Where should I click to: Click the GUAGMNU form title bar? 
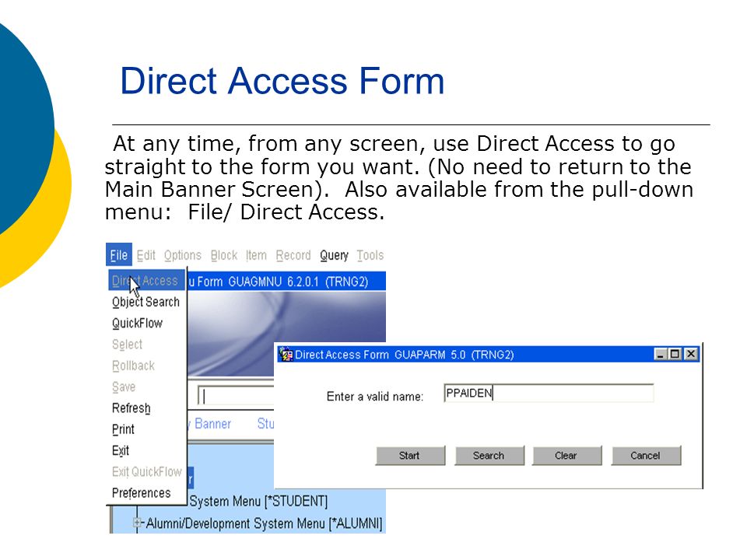(x=286, y=282)
